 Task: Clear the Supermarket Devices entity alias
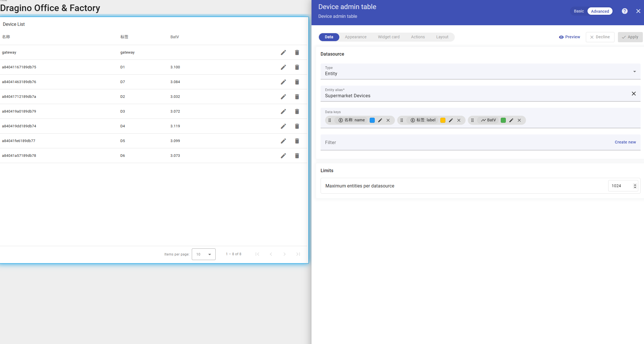coord(634,94)
